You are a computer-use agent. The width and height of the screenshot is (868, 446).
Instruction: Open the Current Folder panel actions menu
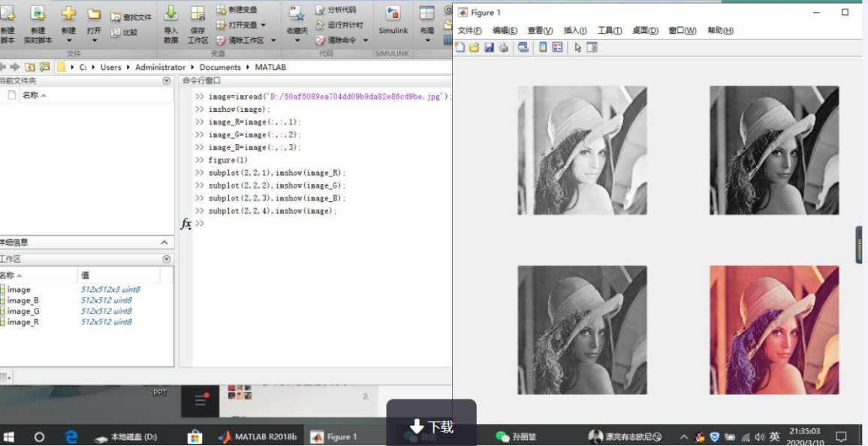tap(167, 81)
